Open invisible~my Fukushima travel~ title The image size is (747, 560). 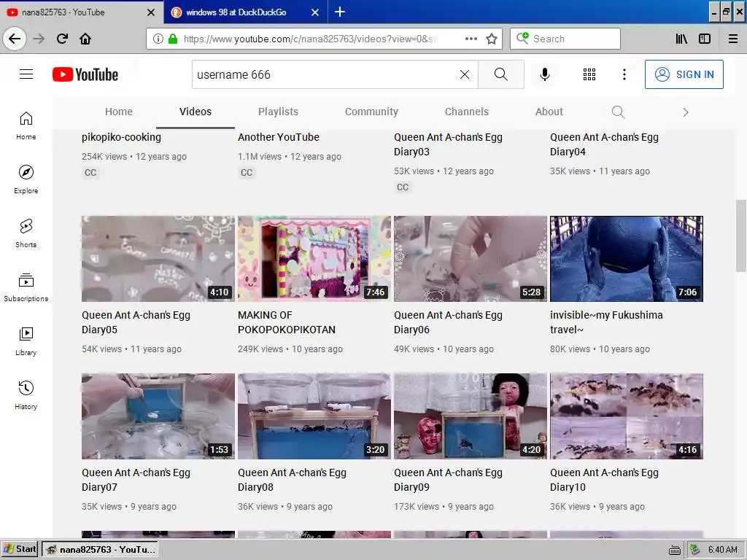(606, 322)
